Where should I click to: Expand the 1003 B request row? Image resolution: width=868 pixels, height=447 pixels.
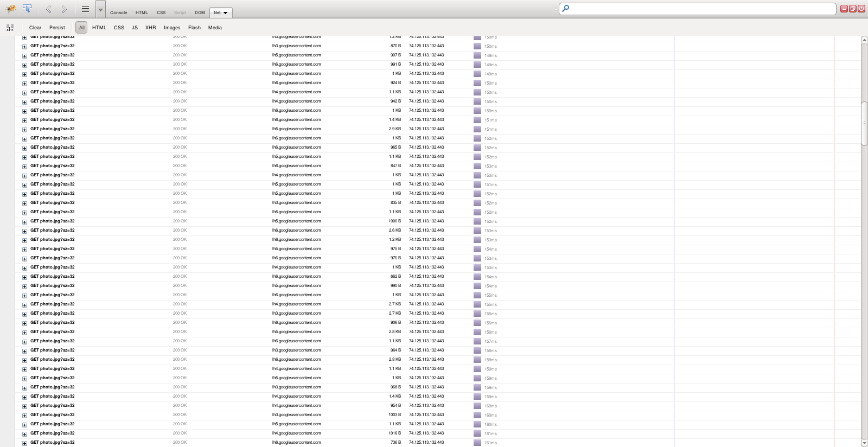coord(24,416)
